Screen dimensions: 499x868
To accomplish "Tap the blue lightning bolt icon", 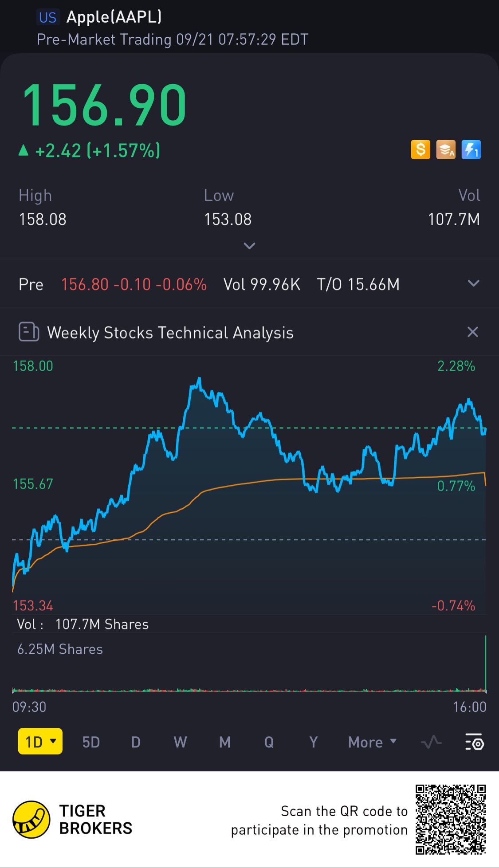I will point(471,149).
